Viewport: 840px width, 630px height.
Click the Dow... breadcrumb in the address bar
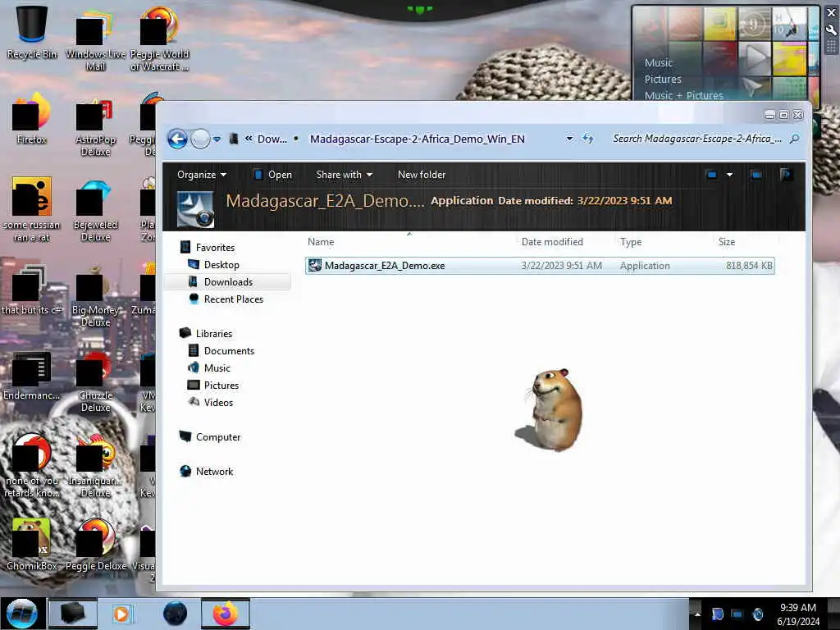[x=272, y=139]
